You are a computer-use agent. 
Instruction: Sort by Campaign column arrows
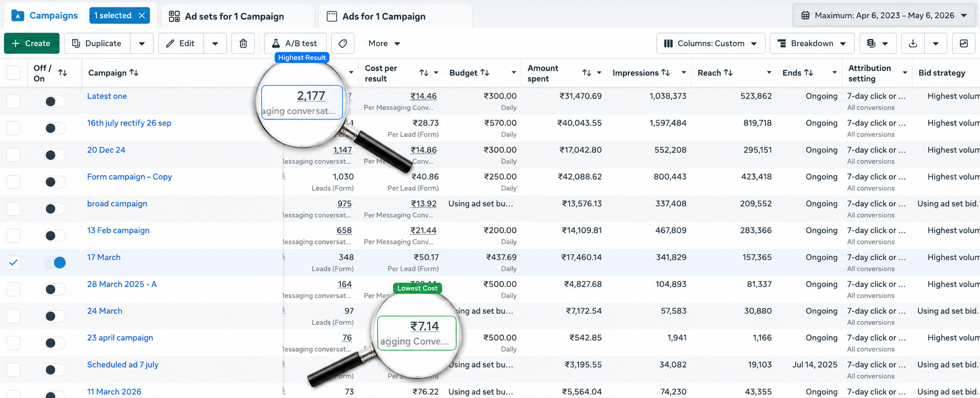tap(134, 73)
